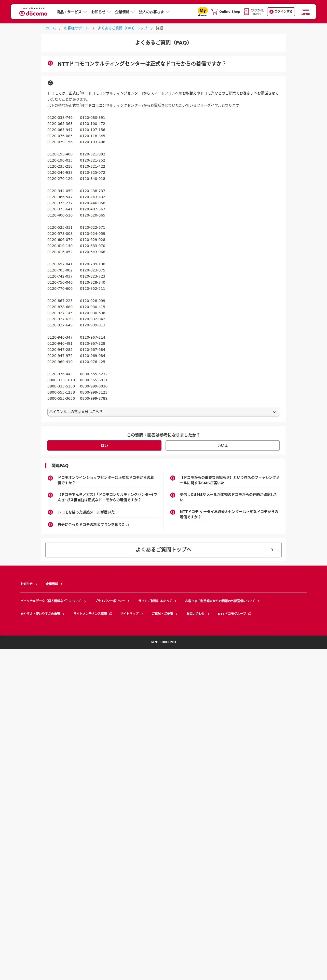Expand 商品・サービス navigation menu

(x=72, y=12)
